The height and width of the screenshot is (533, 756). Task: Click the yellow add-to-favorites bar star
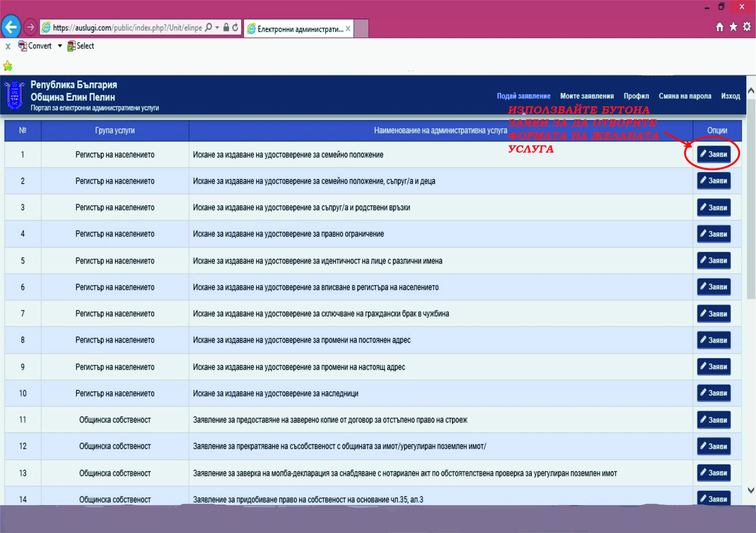point(8,66)
